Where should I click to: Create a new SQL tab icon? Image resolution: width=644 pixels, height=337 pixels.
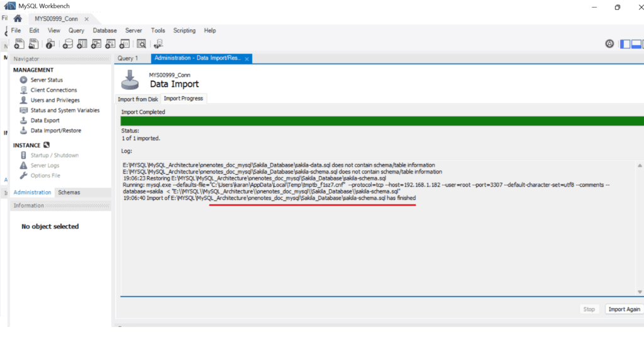tap(19, 44)
